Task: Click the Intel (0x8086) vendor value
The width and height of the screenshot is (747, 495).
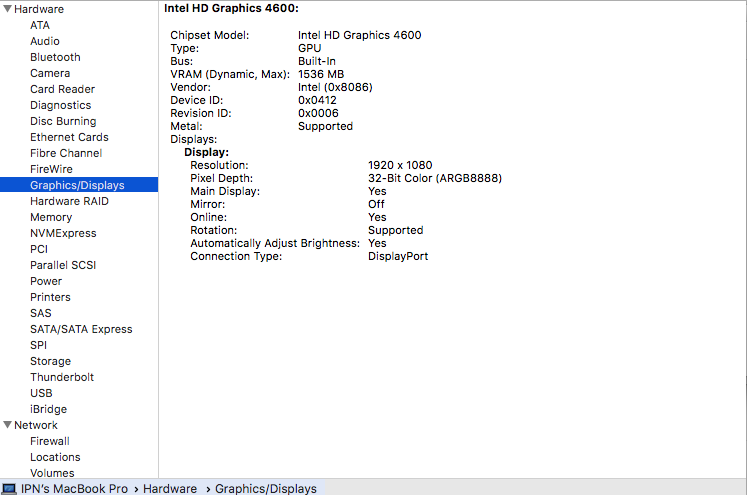Action: coord(335,87)
